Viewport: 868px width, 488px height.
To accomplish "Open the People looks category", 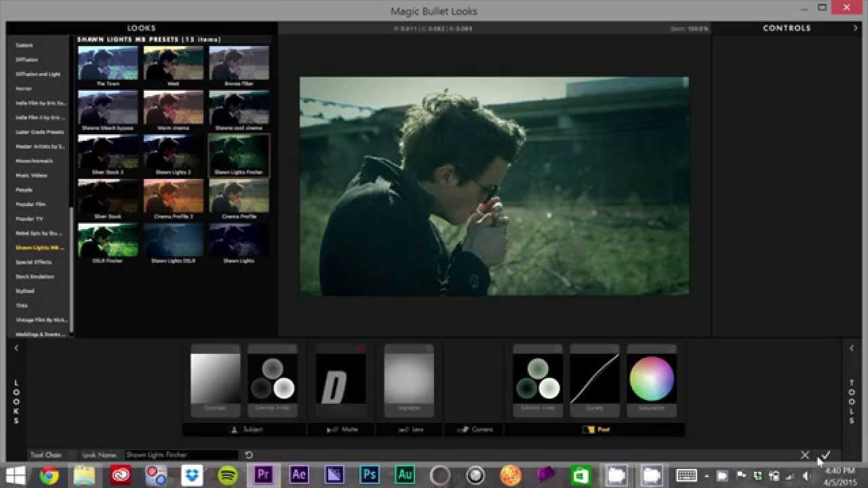I will point(24,190).
